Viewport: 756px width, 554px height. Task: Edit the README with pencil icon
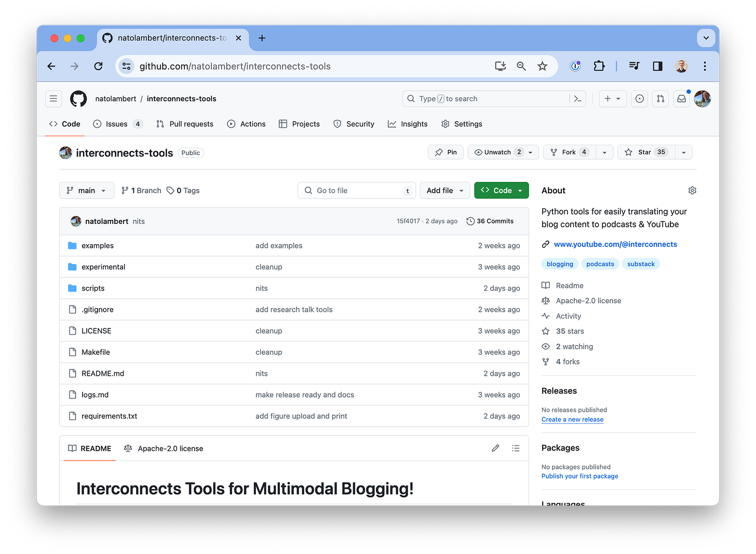(x=495, y=448)
